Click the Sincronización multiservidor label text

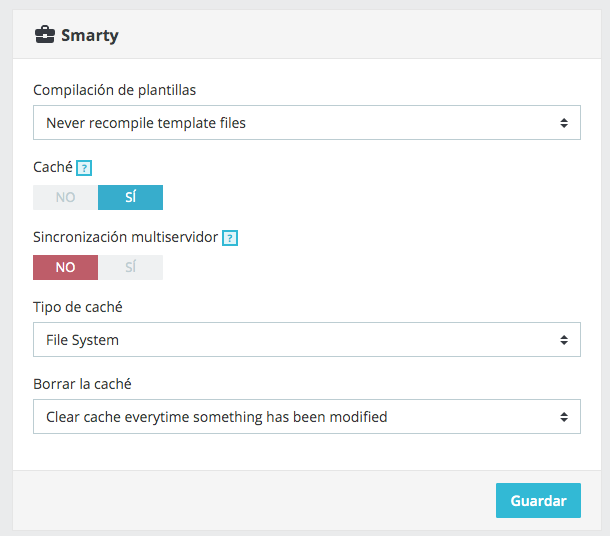[125, 237]
